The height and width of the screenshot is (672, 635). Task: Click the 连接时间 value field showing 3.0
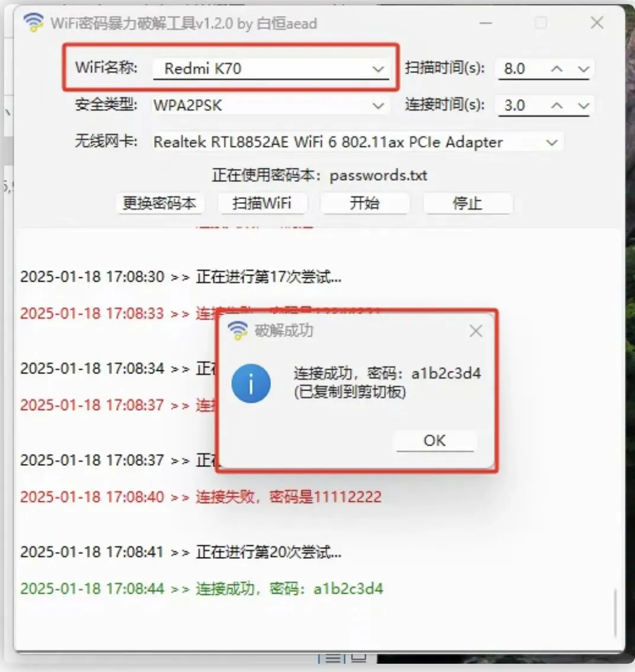[x=522, y=105]
